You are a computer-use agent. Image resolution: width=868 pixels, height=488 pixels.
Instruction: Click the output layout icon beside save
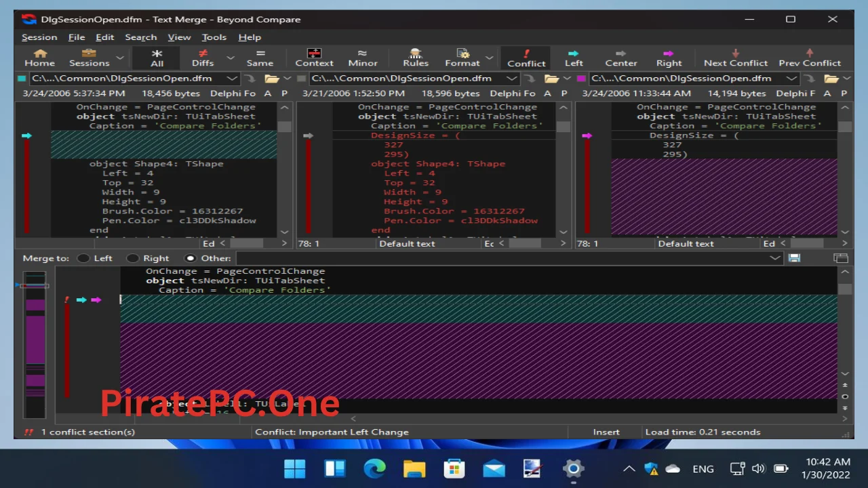(x=841, y=258)
